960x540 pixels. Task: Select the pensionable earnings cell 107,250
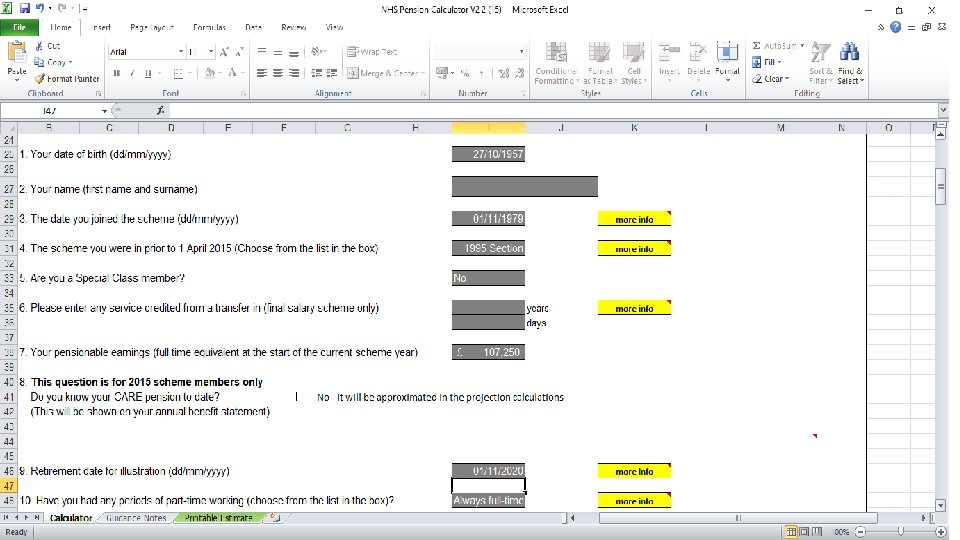pyautogui.click(x=489, y=352)
